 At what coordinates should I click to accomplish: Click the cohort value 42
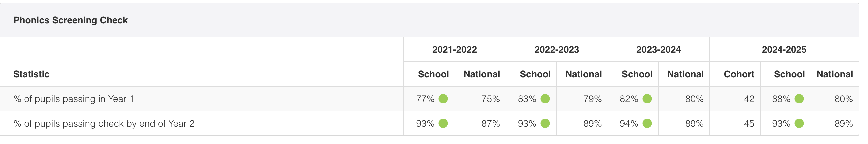click(749, 99)
